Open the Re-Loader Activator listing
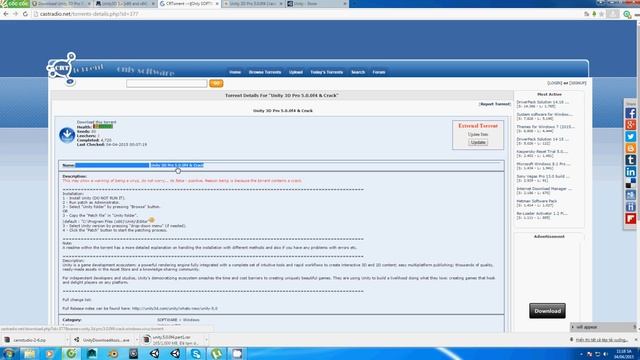640x360 pixels. (x=542, y=213)
